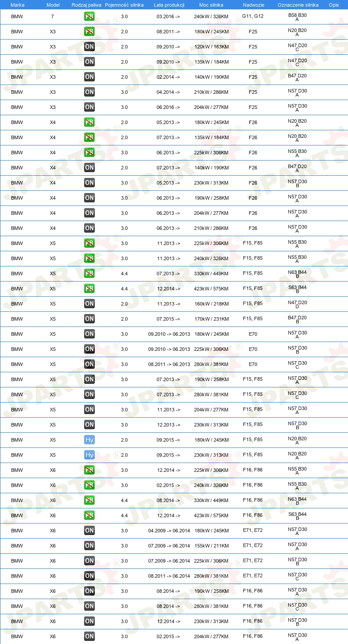
Task: Click the Oznaczenie silnika column header
Action: (x=298, y=5)
